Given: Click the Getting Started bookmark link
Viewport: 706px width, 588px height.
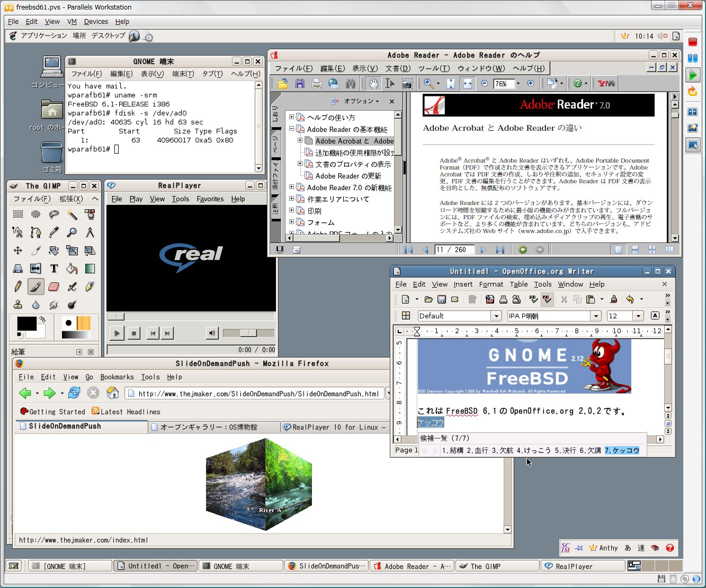Looking at the screenshot, I should coord(52,412).
